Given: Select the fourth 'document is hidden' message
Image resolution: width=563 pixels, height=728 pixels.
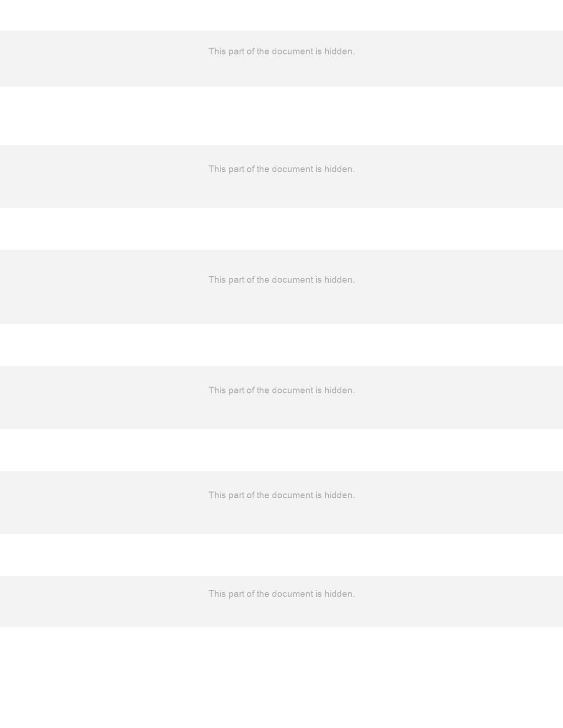Looking at the screenshot, I should click(x=281, y=390).
